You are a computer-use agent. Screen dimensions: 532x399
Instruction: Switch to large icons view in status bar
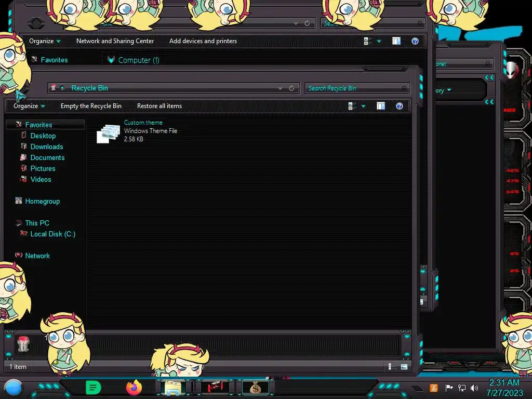404,366
